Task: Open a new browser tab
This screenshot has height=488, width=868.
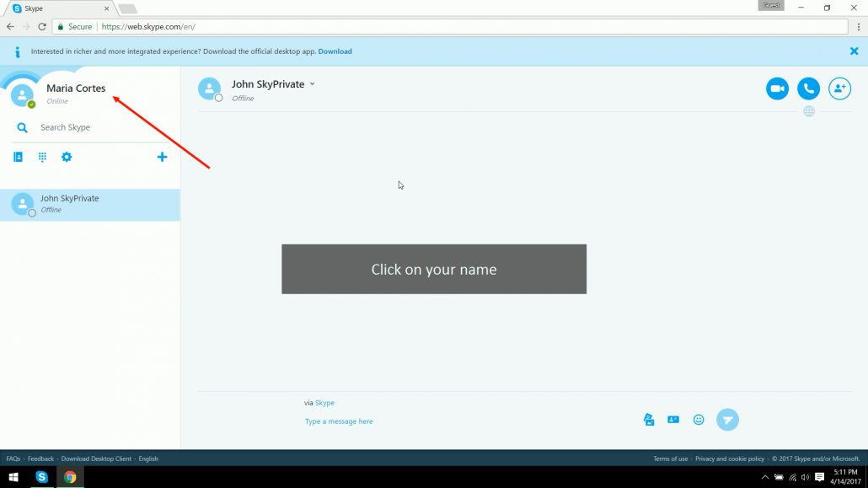Action: pyautogui.click(x=127, y=9)
